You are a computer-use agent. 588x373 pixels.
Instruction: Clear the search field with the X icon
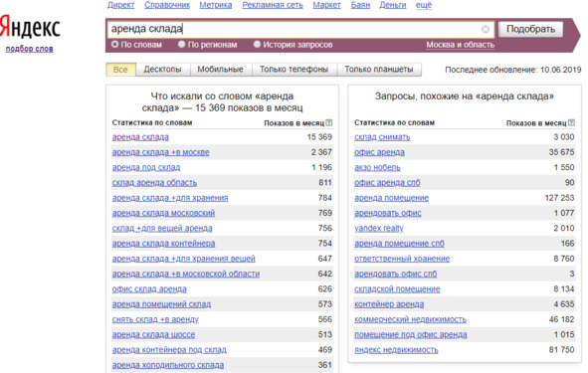click(486, 29)
